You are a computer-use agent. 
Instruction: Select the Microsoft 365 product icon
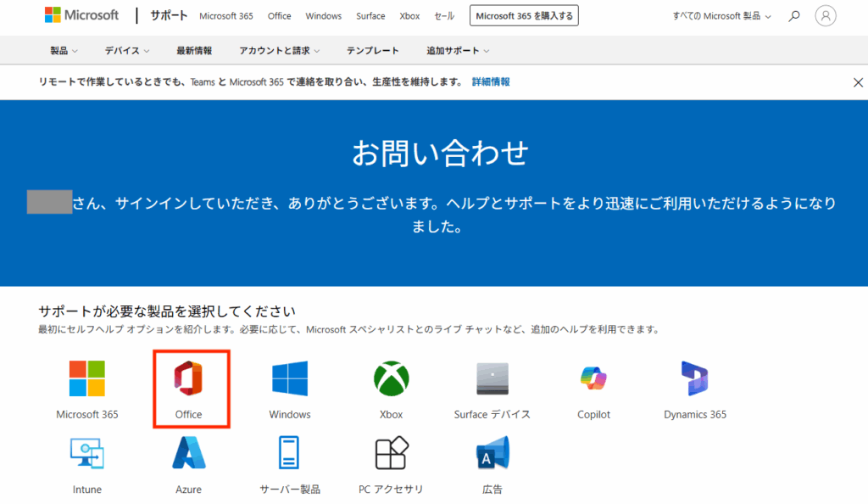click(87, 378)
